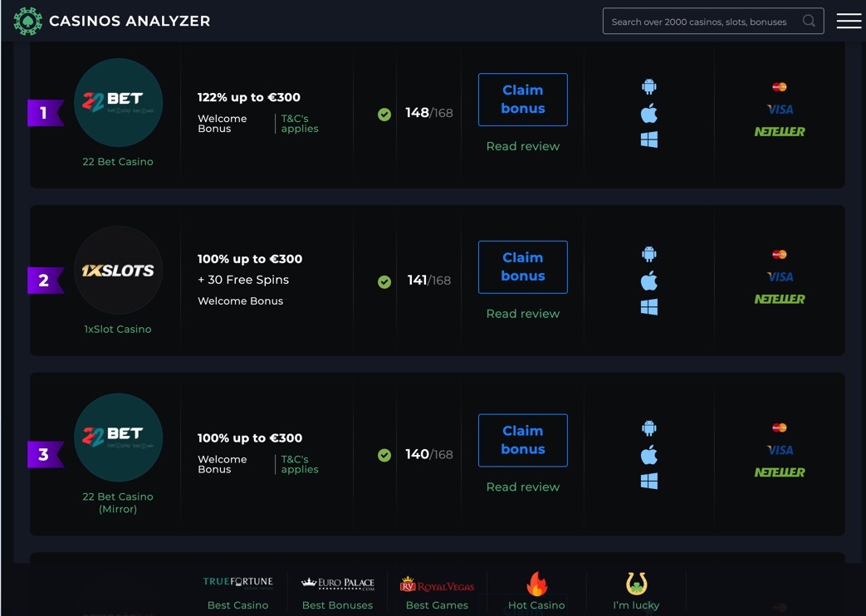Screen dimensions: 866x616
Task: Click the 140/168 score
Action: 429,454
